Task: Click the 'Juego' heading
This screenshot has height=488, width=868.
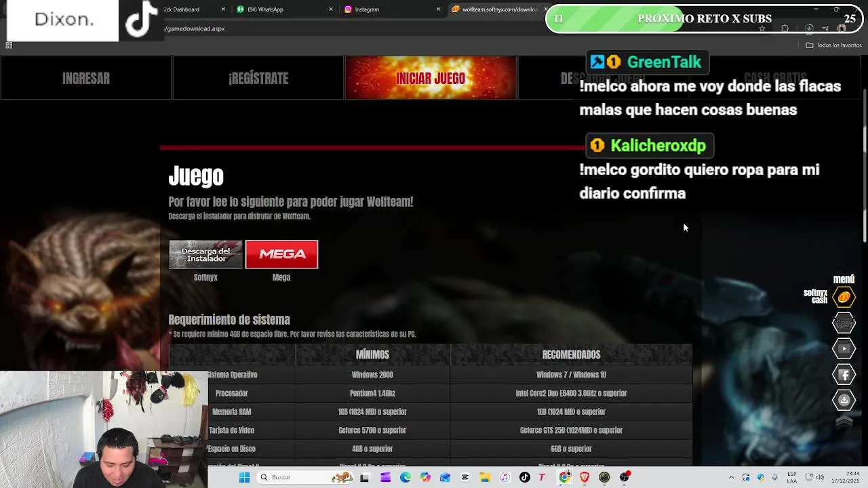Action: 196,176
